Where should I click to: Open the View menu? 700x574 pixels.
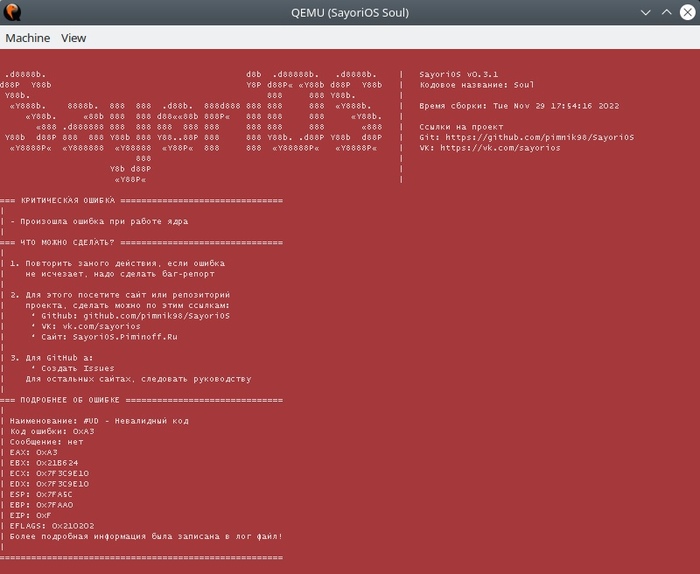coord(74,38)
